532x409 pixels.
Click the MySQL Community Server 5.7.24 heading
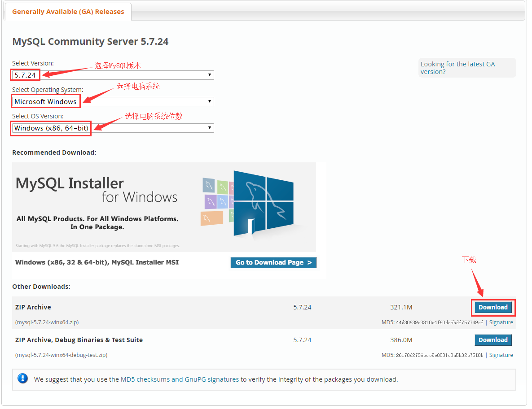coord(90,42)
